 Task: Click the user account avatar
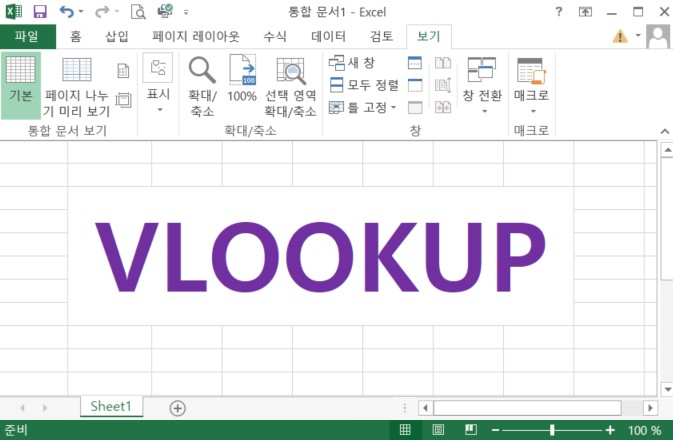pos(658,36)
